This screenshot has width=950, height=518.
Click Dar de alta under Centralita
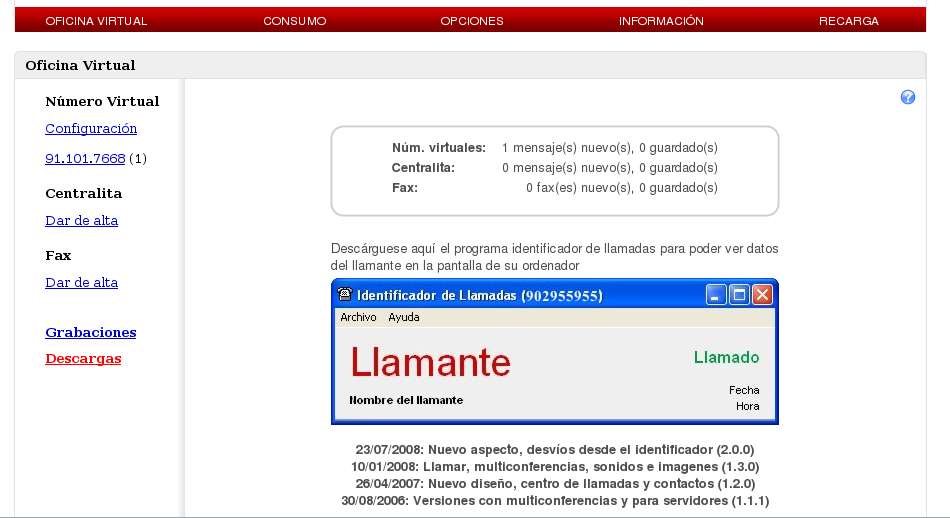pos(81,221)
